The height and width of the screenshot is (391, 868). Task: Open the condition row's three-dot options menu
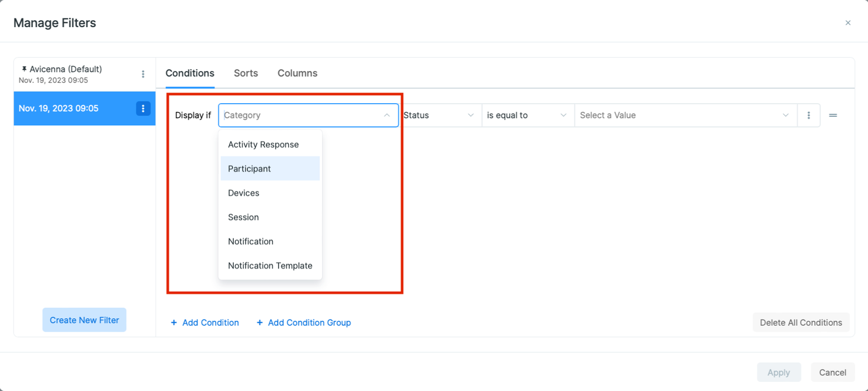(808, 115)
